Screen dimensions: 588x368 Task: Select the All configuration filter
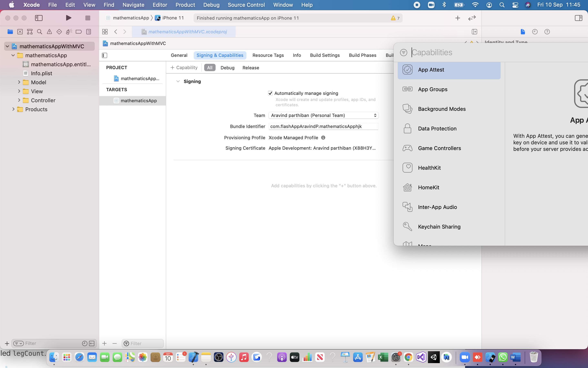point(210,68)
